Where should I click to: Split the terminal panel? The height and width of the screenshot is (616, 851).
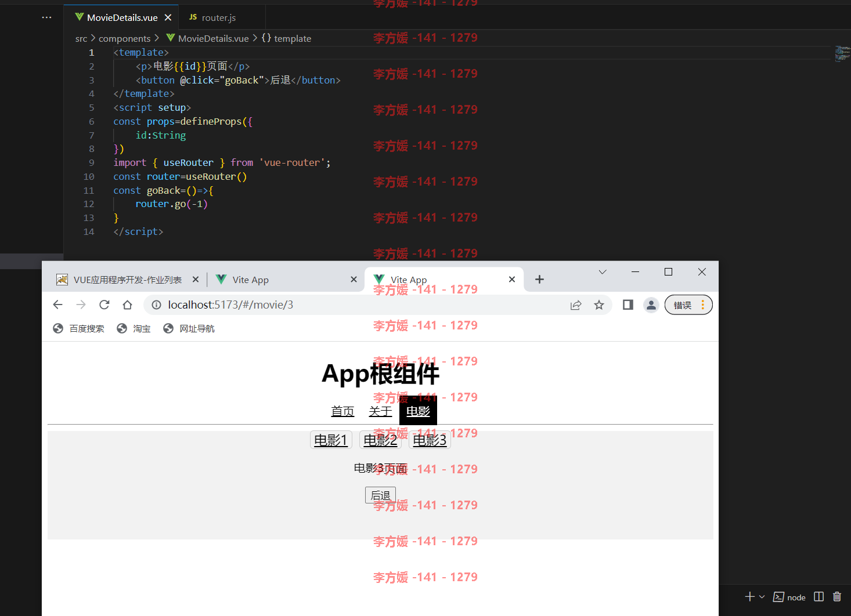(818, 597)
